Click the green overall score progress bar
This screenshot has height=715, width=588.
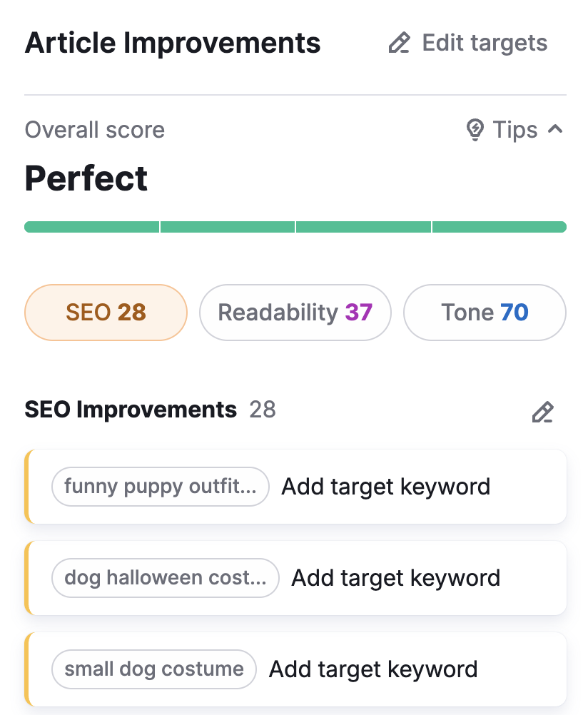click(295, 227)
